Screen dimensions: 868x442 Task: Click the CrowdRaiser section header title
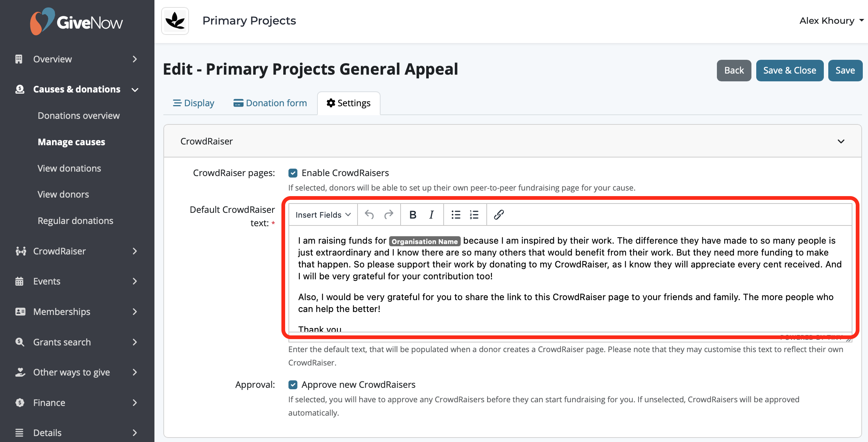pyautogui.click(x=206, y=142)
